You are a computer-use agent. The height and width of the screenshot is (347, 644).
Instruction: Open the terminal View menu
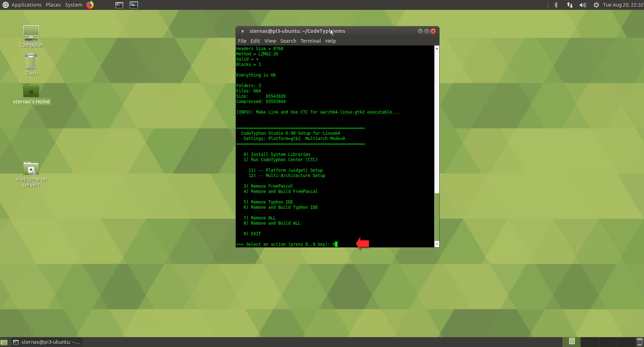[x=270, y=41]
